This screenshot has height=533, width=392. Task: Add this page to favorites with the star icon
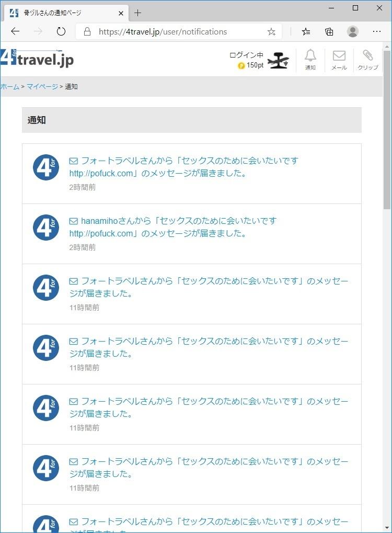(271, 32)
